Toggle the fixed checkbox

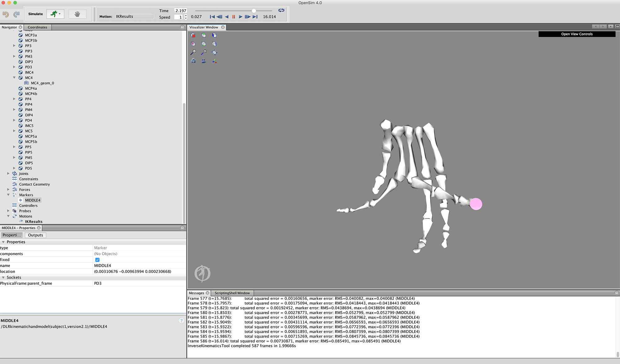pyautogui.click(x=97, y=260)
